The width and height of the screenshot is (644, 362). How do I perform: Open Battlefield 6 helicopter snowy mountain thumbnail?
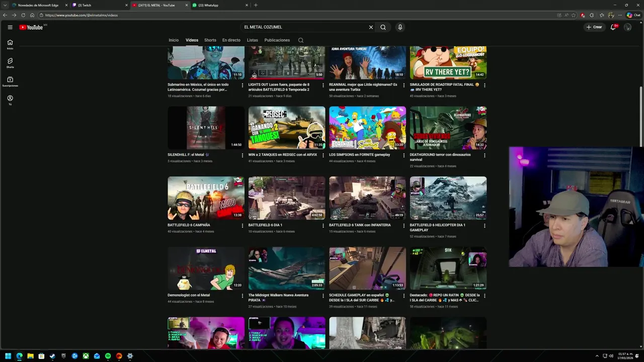[448, 198]
